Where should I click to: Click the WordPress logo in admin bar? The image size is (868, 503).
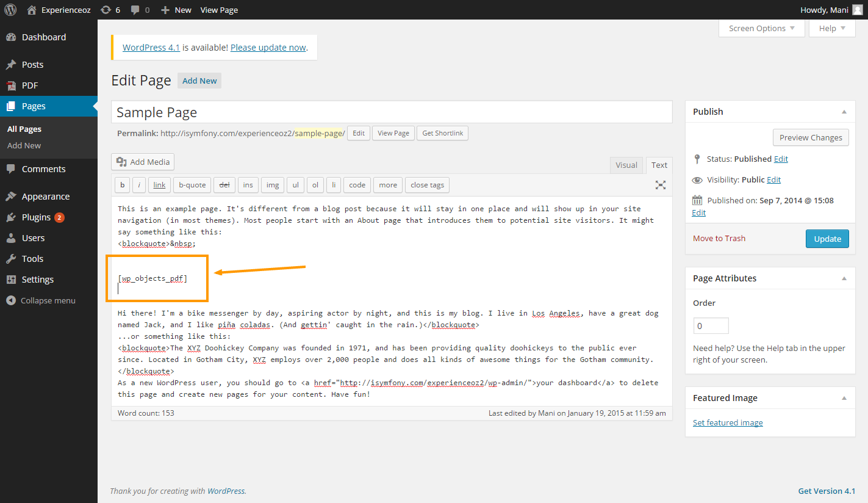(10, 10)
